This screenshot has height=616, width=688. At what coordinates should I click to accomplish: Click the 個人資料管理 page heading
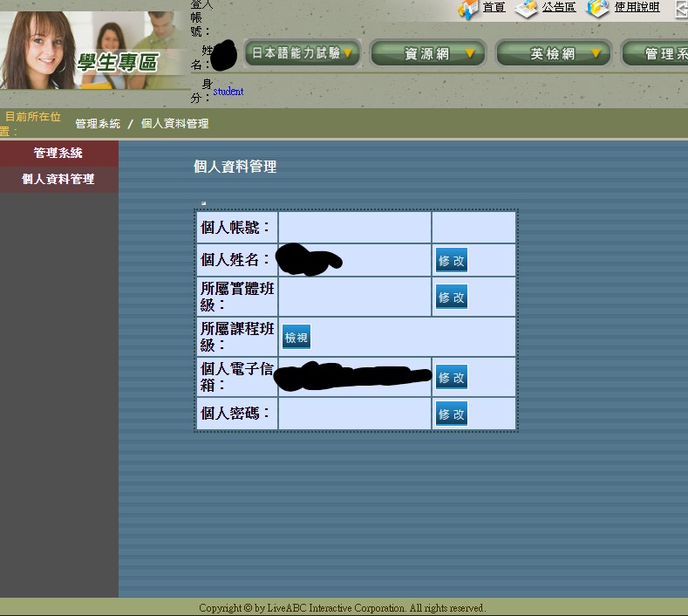point(235,167)
